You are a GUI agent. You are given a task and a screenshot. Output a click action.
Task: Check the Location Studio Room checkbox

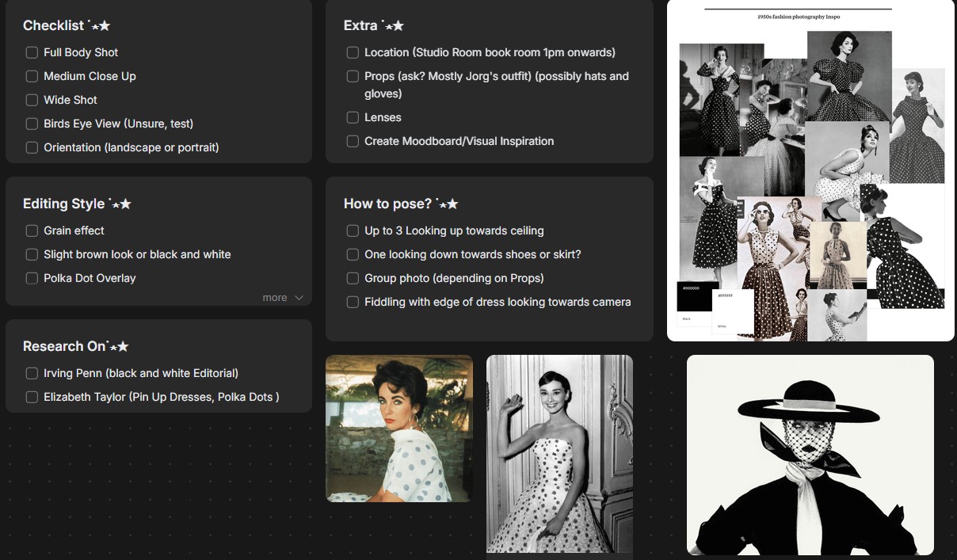(353, 52)
